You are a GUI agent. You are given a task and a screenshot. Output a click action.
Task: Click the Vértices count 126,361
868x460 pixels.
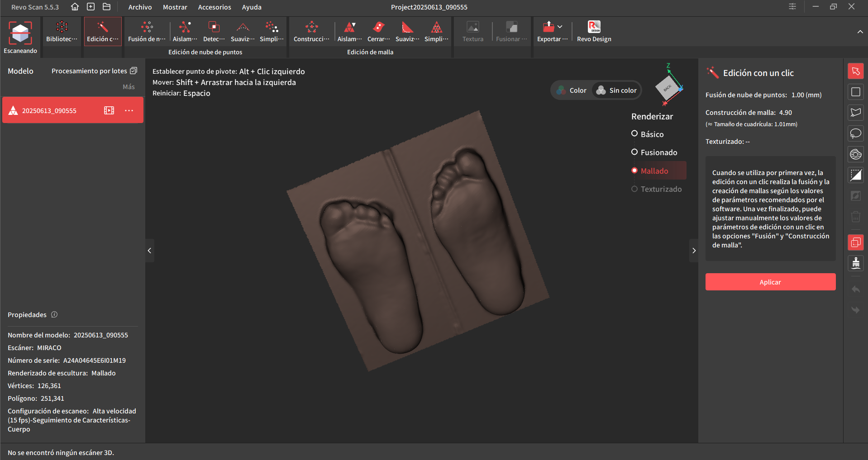(49, 385)
